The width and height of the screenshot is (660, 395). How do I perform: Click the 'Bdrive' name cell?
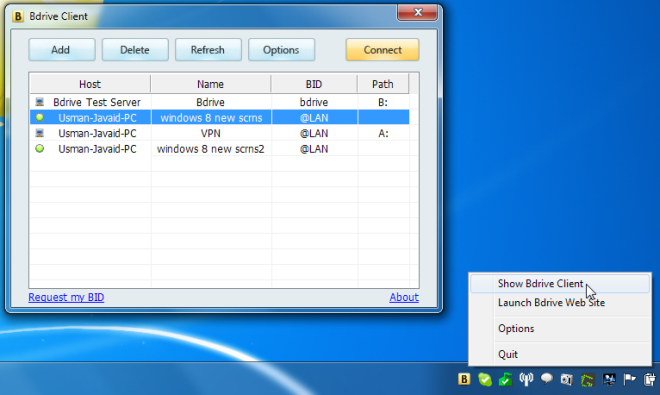click(x=210, y=102)
